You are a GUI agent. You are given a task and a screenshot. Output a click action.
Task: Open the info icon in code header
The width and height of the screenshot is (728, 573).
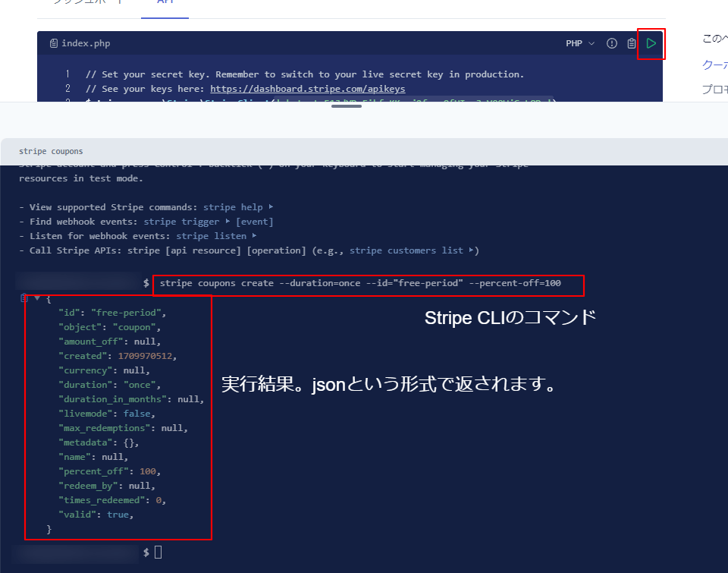click(x=612, y=43)
